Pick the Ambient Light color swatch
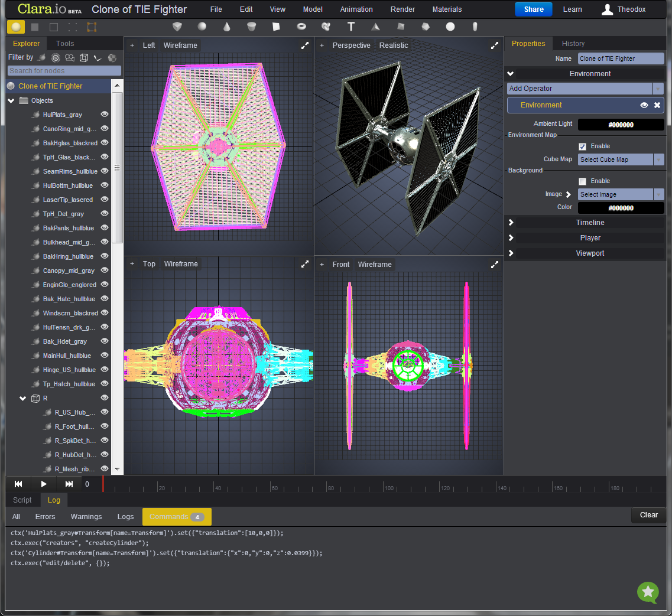The image size is (672, 616). coord(621,125)
